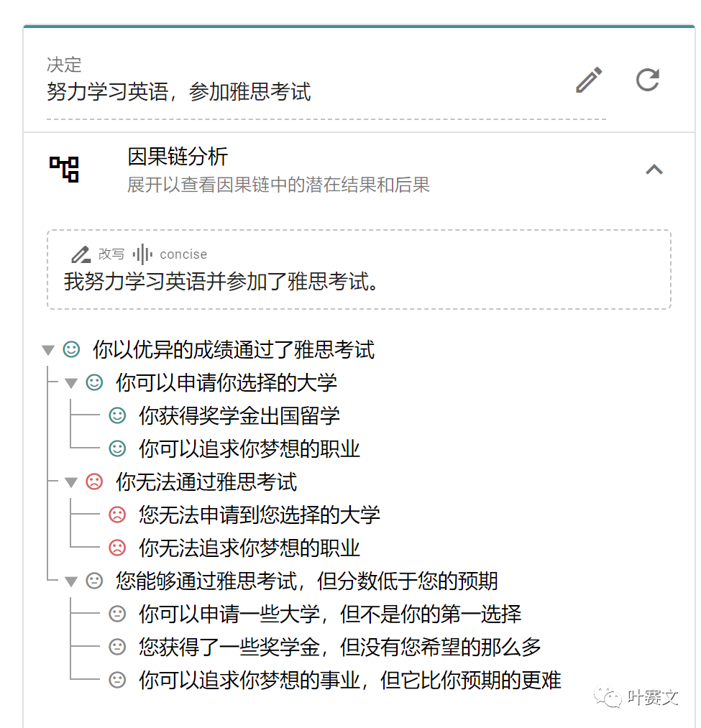Click the regenerate (refresh) icon
This screenshot has width=701, height=728.
pyautogui.click(x=648, y=80)
